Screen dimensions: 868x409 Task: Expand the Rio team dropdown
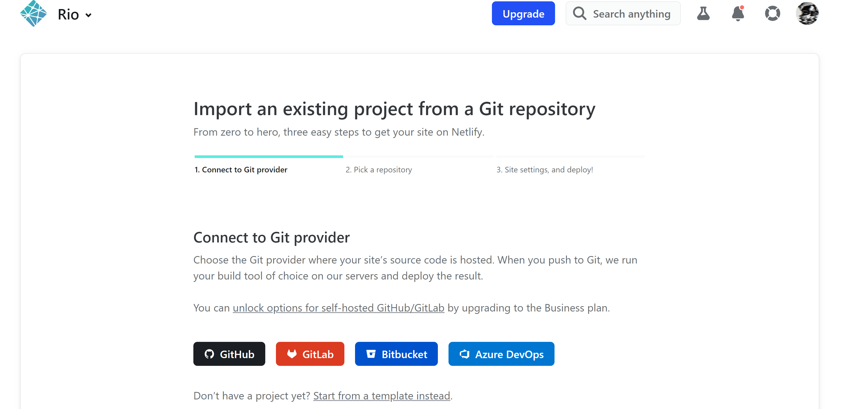point(75,14)
